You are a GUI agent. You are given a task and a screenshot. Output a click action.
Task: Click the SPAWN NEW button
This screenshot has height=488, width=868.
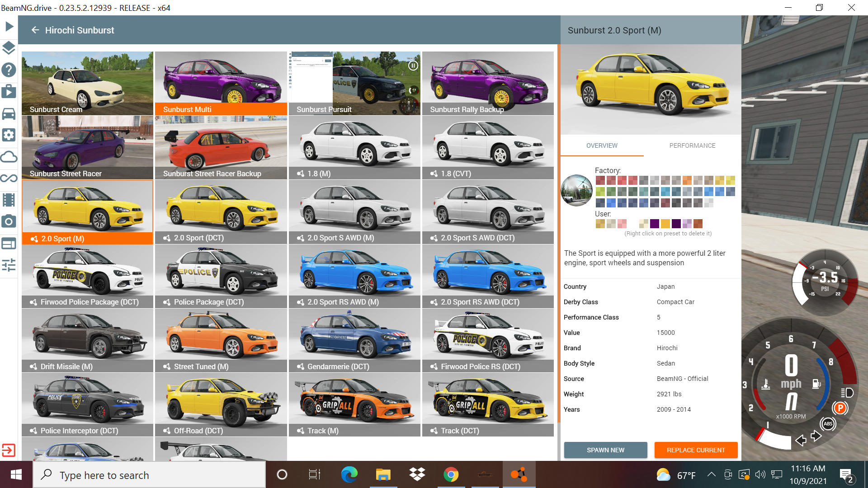pyautogui.click(x=605, y=450)
